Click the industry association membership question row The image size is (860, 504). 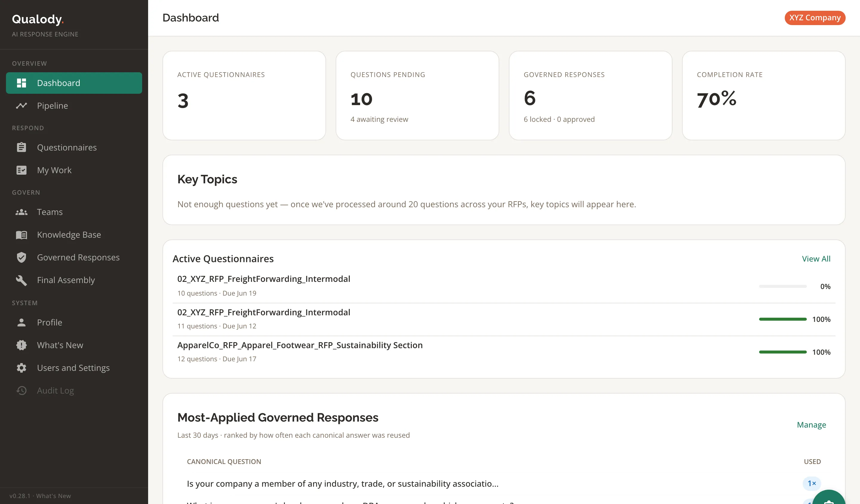[x=504, y=483]
